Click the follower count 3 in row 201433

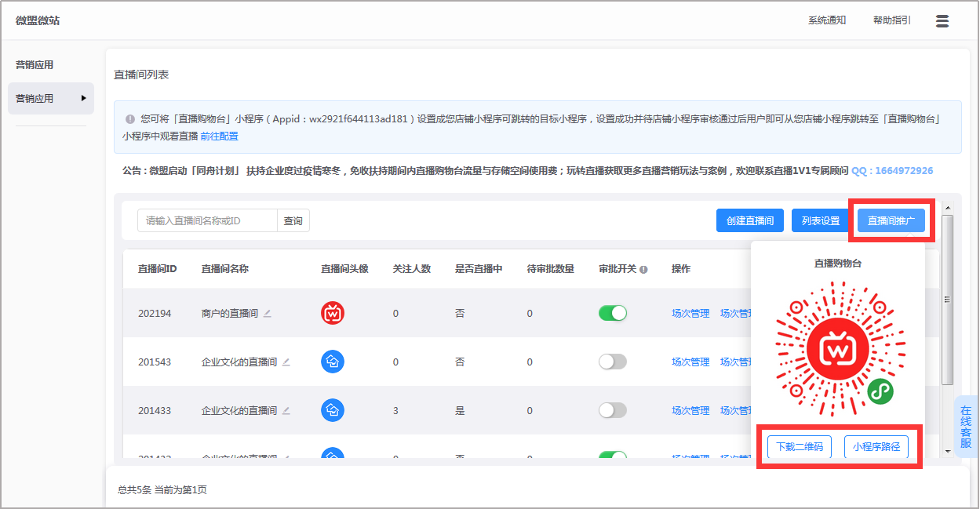pos(395,411)
